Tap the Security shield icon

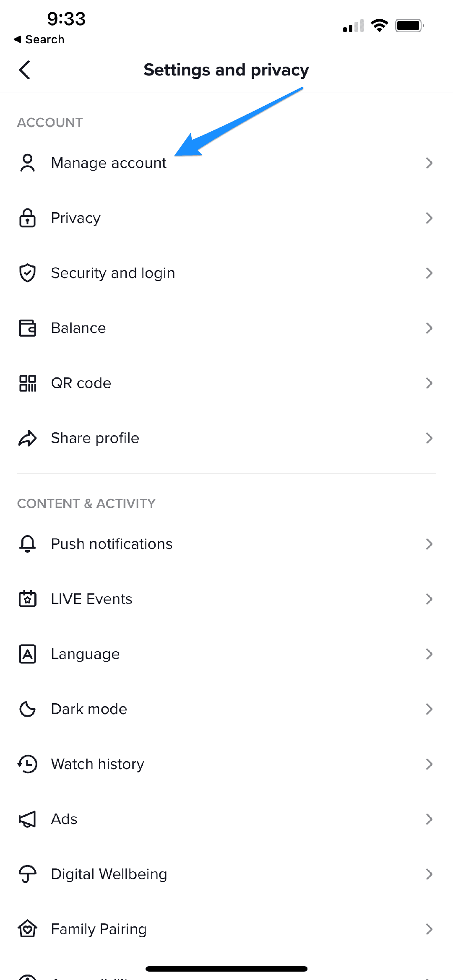click(28, 273)
